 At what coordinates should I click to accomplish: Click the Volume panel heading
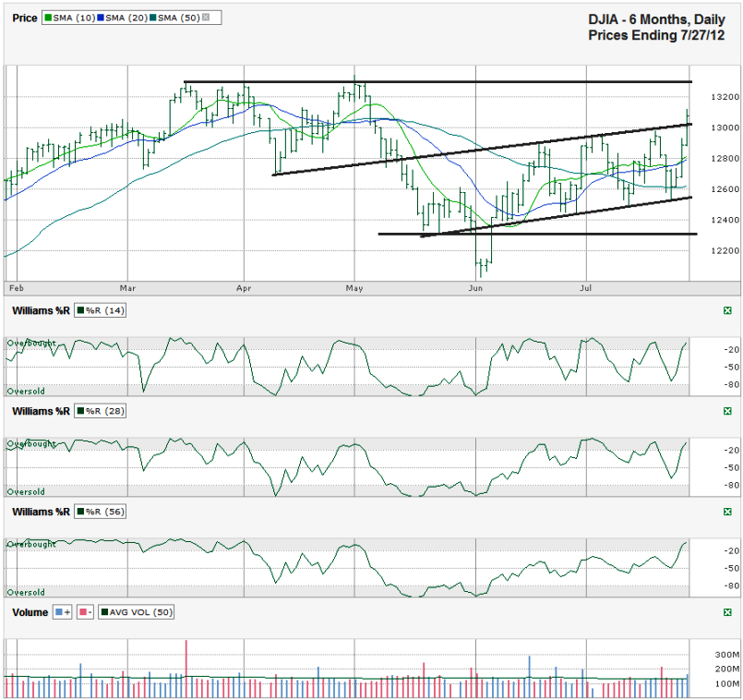(30, 612)
